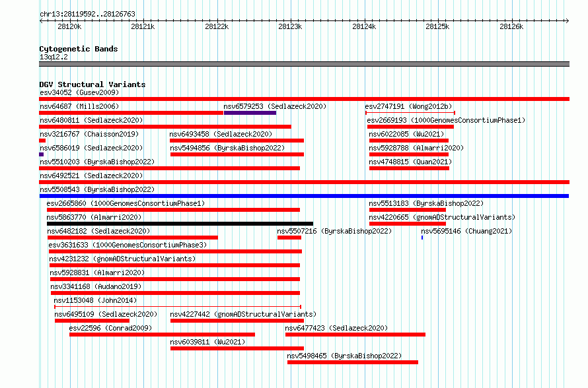This screenshot has height=388, width=588.
Task: Open esv2669193 (1000GenomesConsortiumPhase1) label
Action: coord(446,120)
